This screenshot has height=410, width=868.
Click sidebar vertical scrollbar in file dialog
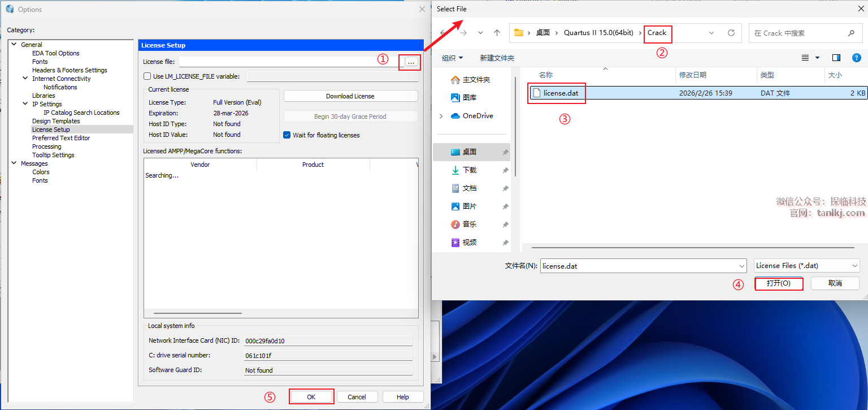(515, 126)
